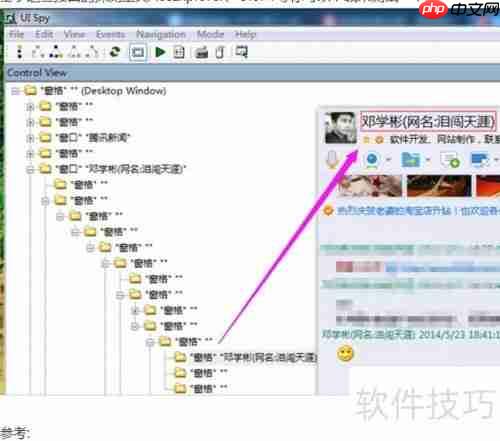Open the View menu

[75, 34]
